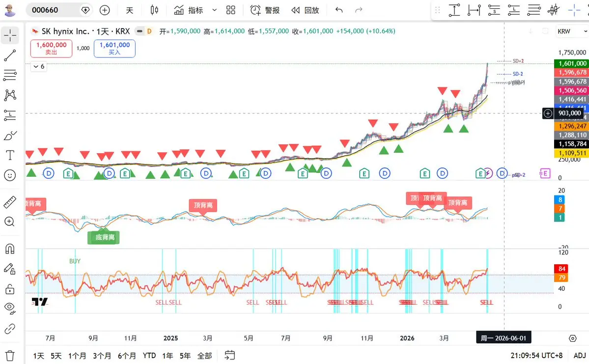Select the 5年 date range

(185, 355)
